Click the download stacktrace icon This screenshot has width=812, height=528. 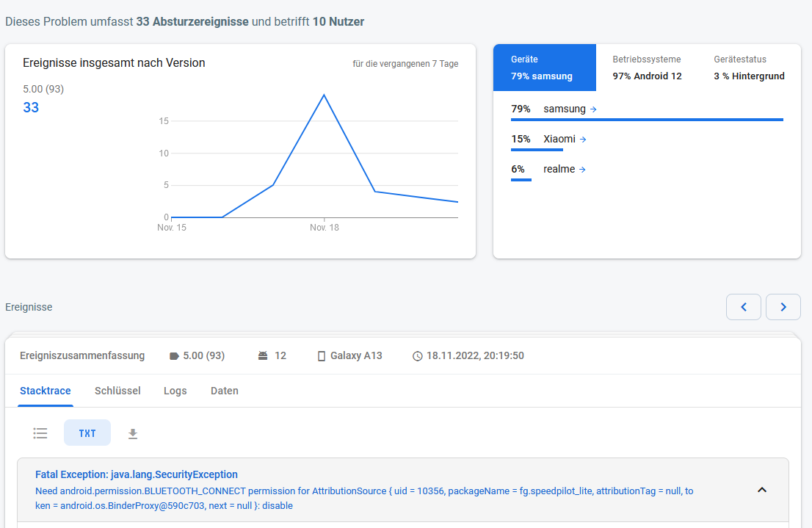(133, 433)
